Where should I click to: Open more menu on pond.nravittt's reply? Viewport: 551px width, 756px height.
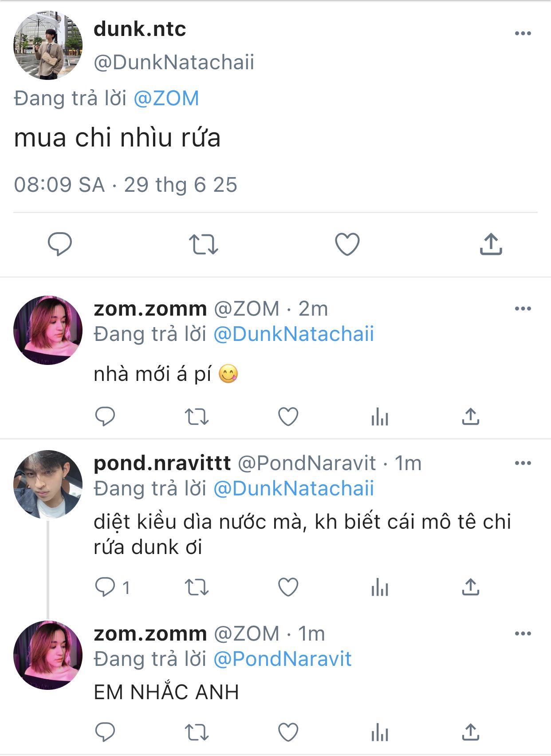click(523, 463)
